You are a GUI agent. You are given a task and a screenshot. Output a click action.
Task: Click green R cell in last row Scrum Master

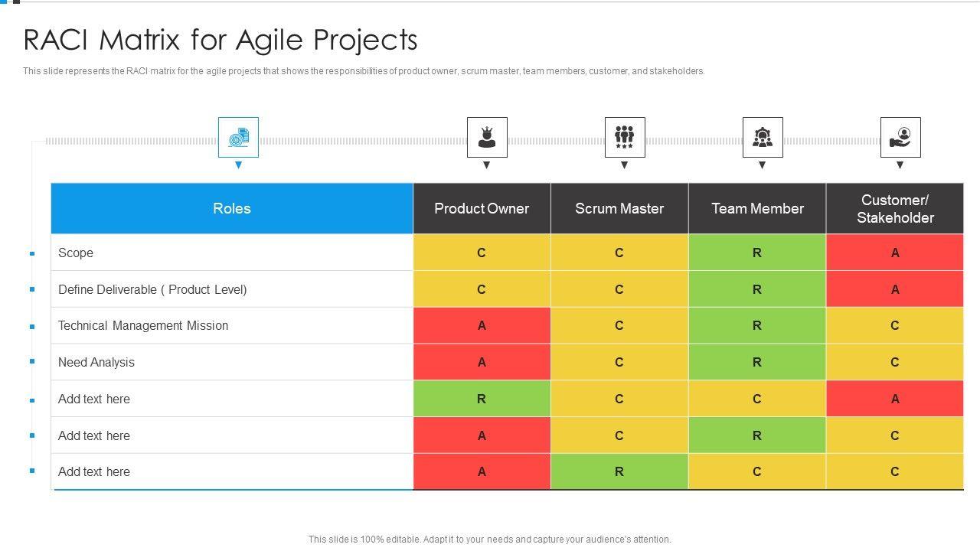(619, 471)
